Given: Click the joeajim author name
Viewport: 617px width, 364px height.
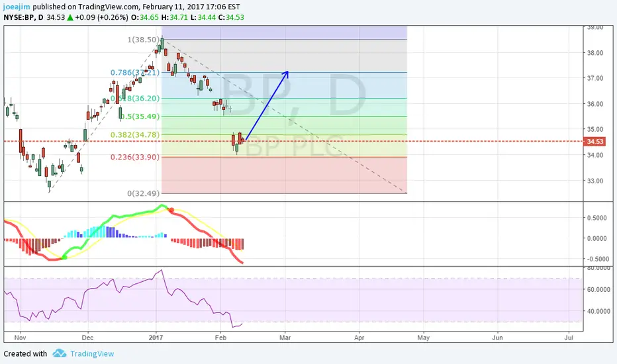Looking at the screenshot, I should tap(17, 7).
